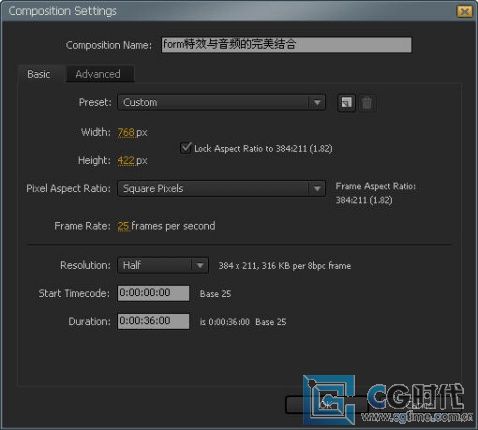Click the save preset icon
Image resolution: width=478 pixels, height=430 pixels.
[x=346, y=103]
